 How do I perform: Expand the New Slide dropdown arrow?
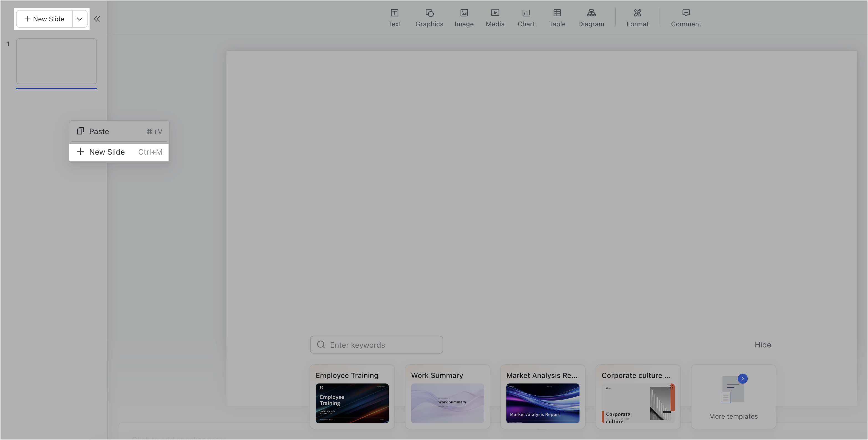(x=80, y=19)
